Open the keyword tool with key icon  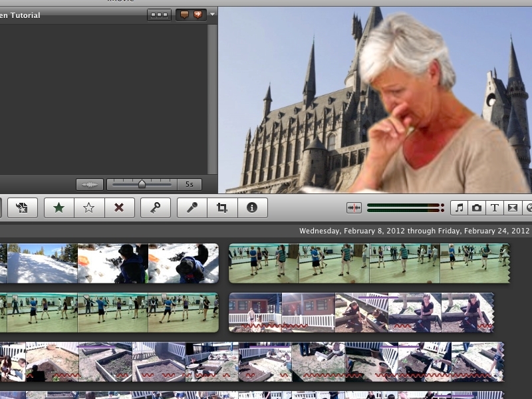tap(156, 207)
